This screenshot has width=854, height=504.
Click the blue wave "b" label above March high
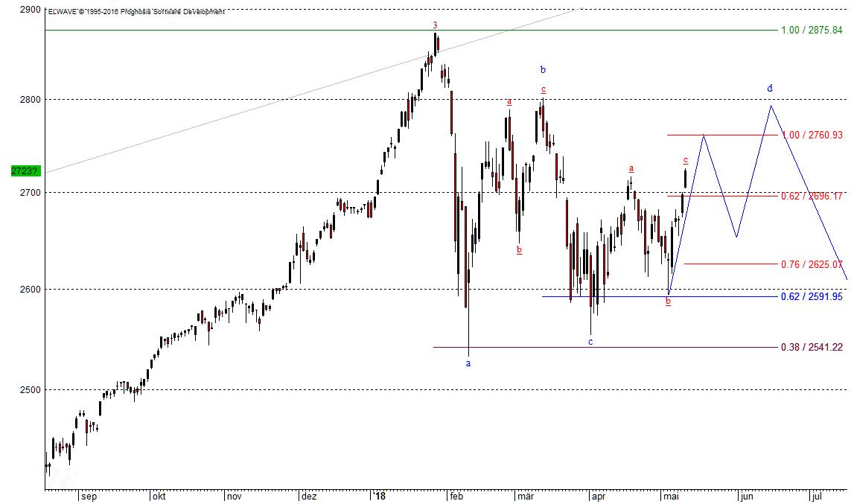[543, 69]
